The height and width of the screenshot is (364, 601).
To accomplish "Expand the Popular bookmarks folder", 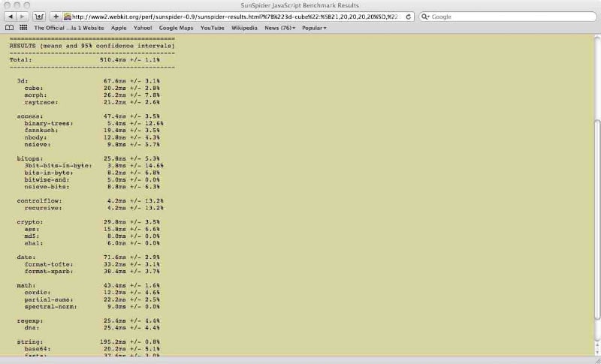I will click(x=314, y=28).
